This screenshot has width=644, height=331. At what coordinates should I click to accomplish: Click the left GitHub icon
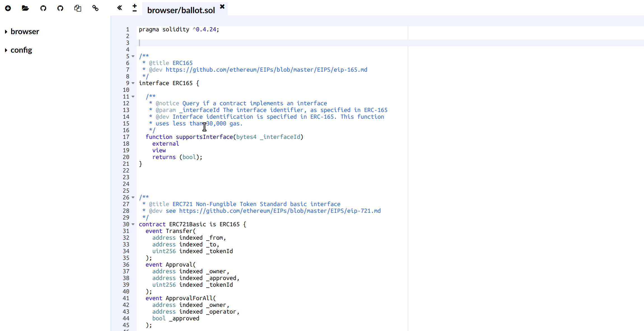pyautogui.click(x=43, y=8)
